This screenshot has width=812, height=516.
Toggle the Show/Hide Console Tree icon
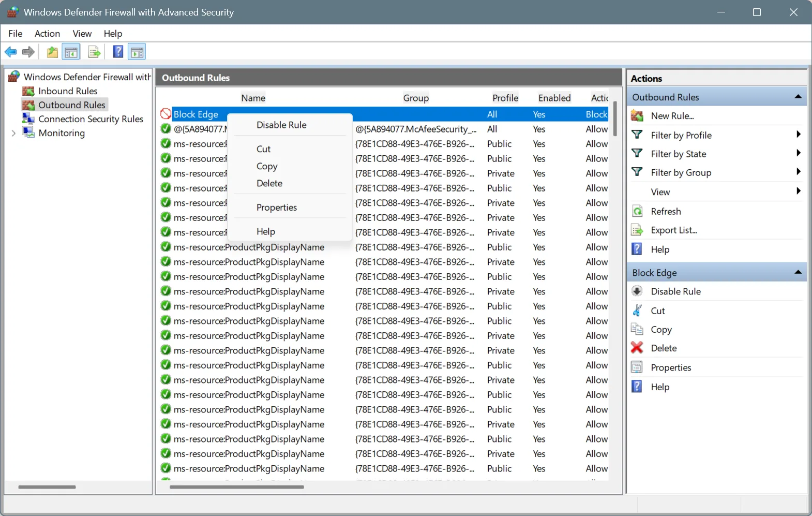[71, 52]
